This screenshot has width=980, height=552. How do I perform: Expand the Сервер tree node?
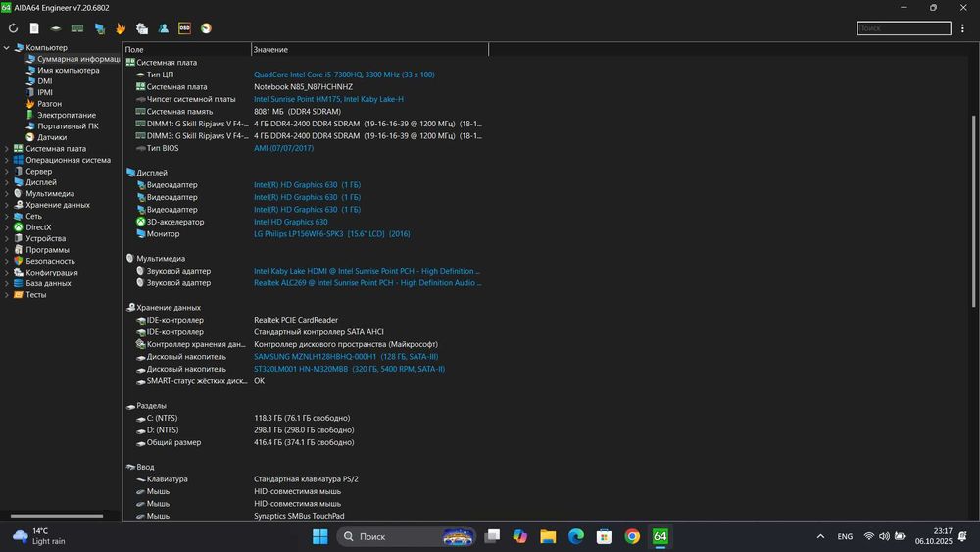pyautogui.click(x=6, y=172)
